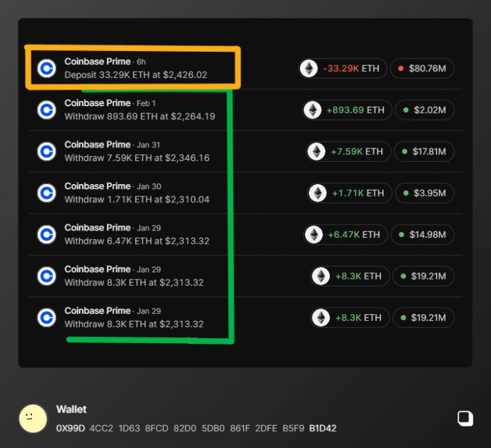Click the Coinbase logo in the Jan 31 row
The height and width of the screenshot is (448, 491).
(x=46, y=151)
